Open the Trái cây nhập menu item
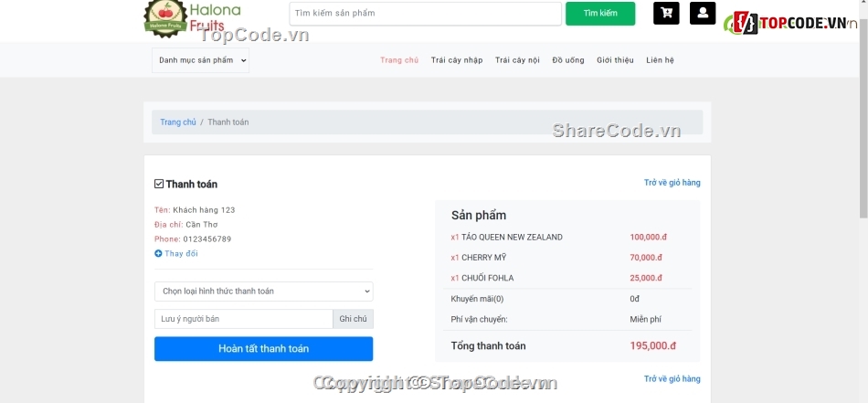The image size is (868, 403). (457, 60)
